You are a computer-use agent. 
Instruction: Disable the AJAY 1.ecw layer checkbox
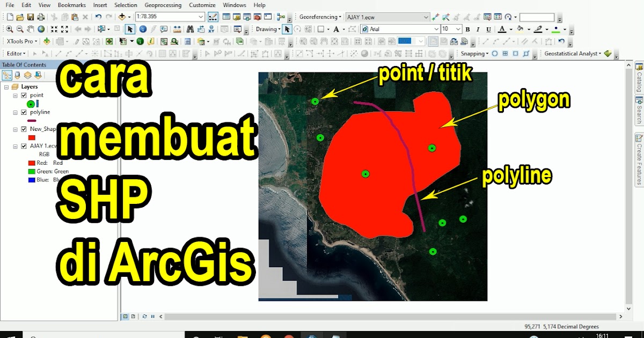24,146
